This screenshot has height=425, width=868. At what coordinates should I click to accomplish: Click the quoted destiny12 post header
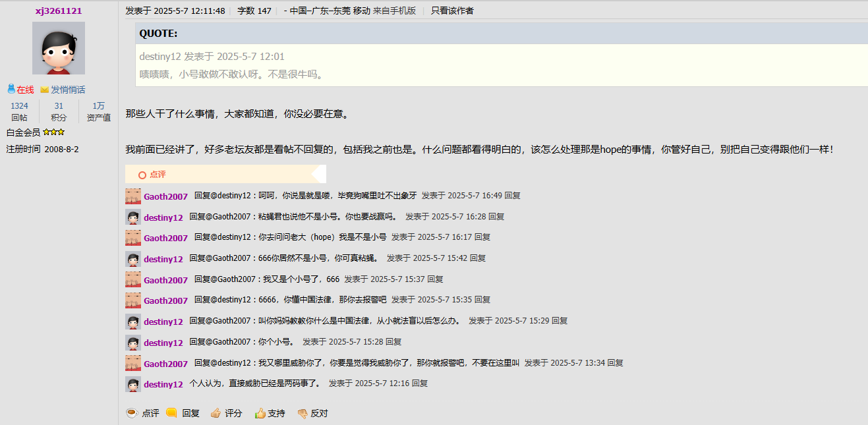(212, 57)
